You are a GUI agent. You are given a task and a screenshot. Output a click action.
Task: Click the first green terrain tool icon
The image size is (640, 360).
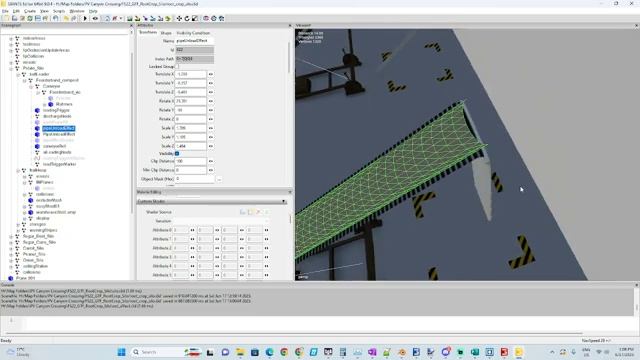coord(130,18)
